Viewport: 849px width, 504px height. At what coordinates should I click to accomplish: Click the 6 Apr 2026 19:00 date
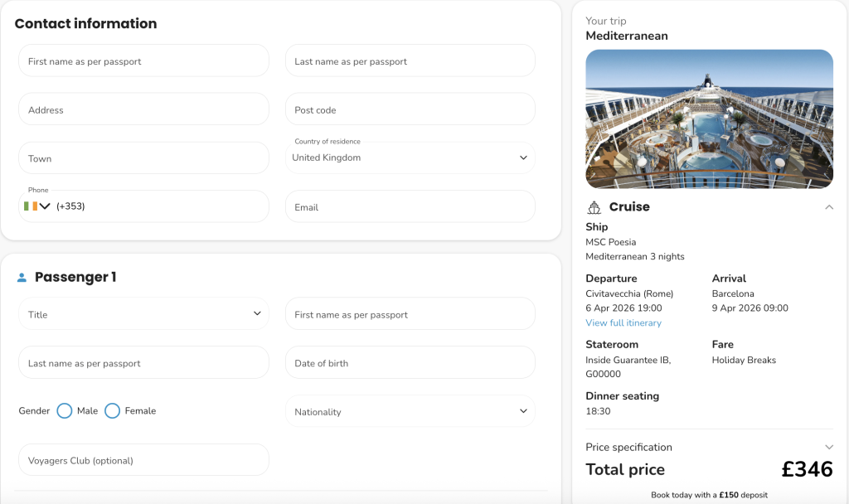point(623,308)
